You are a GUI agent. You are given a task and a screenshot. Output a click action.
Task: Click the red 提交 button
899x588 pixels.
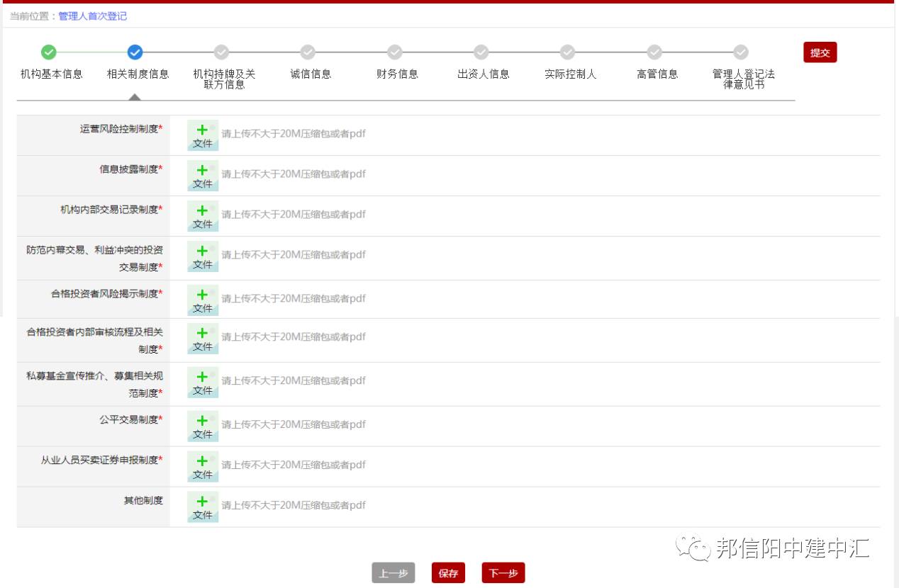coord(820,52)
